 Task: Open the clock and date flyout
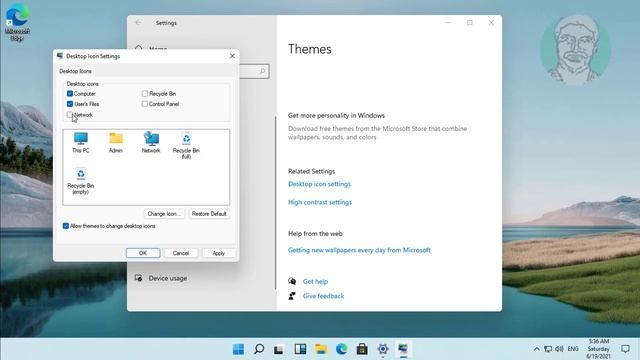coord(599,349)
